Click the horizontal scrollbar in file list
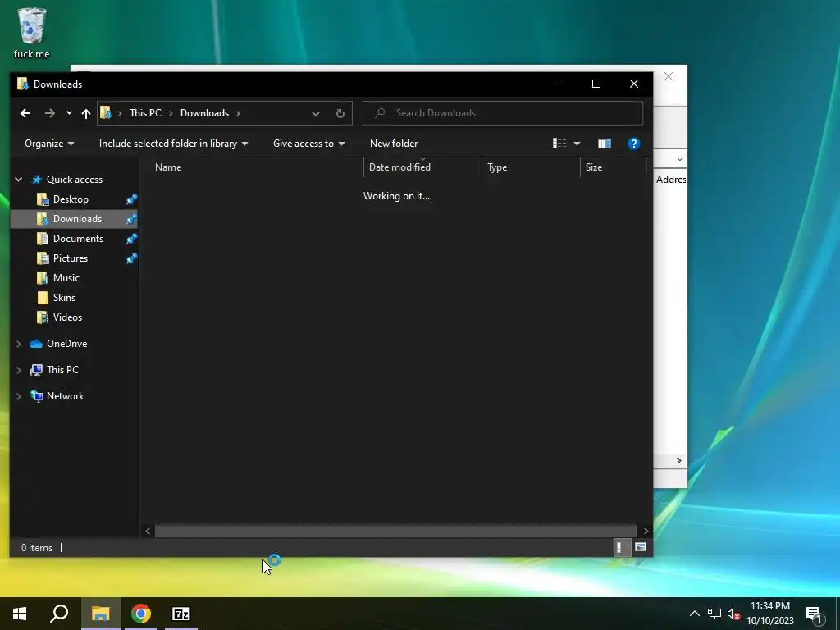The width and height of the screenshot is (840, 630). coord(396,531)
